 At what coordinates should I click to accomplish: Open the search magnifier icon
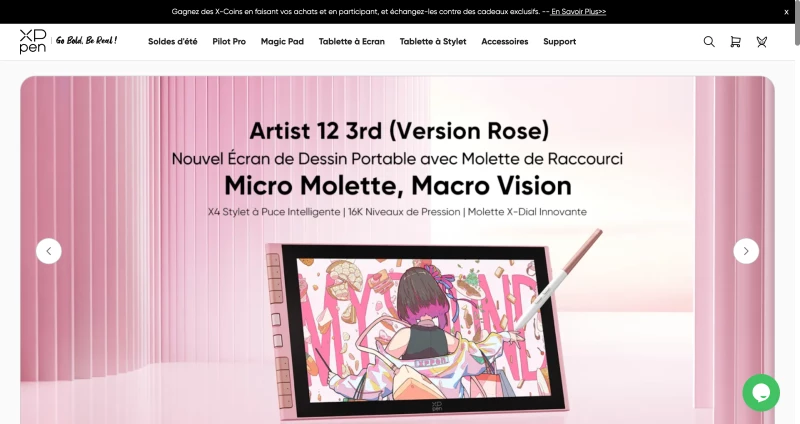click(x=709, y=42)
